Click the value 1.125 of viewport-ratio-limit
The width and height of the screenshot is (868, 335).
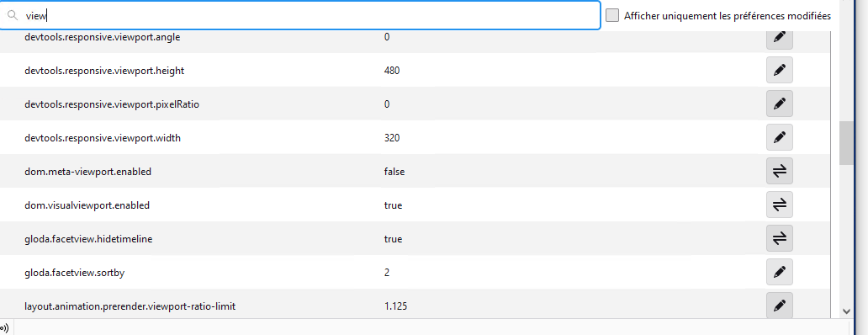[x=396, y=306]
